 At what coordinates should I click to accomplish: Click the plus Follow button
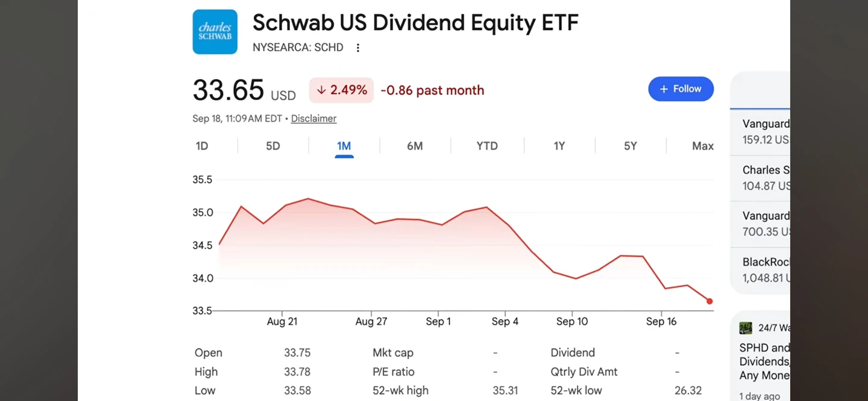click(681, 89)
